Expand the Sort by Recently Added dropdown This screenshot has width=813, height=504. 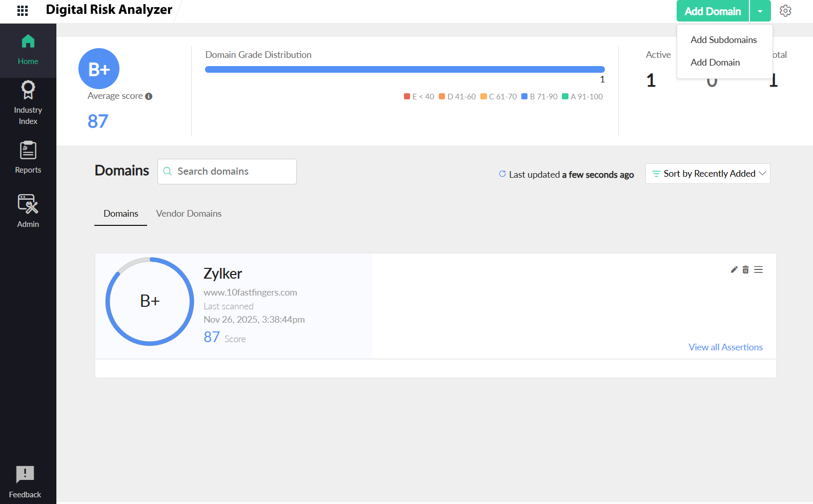(708, 174)
